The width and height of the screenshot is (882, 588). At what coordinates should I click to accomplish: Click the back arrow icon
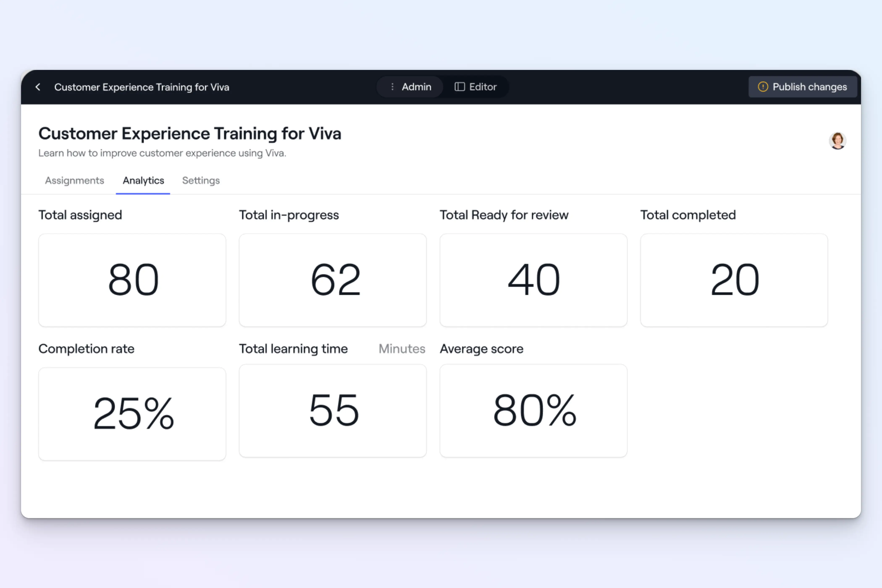click(x=38, y=87)
